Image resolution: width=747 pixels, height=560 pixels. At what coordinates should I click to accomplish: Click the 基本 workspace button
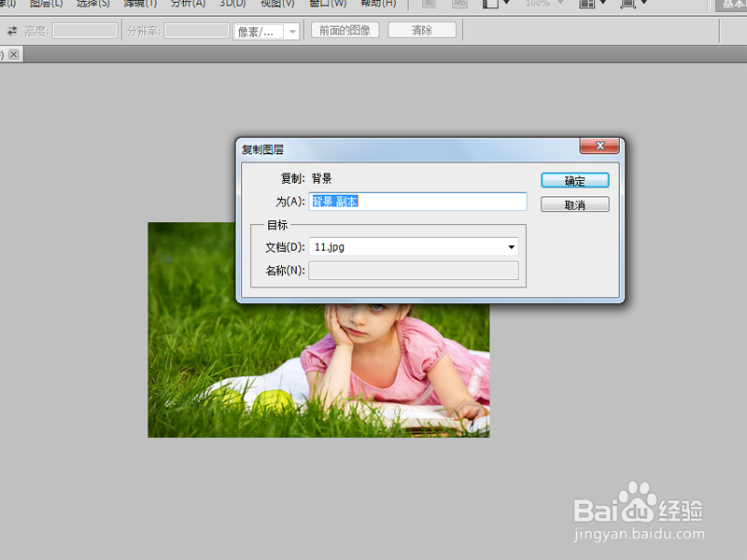(x=731, y=5)
